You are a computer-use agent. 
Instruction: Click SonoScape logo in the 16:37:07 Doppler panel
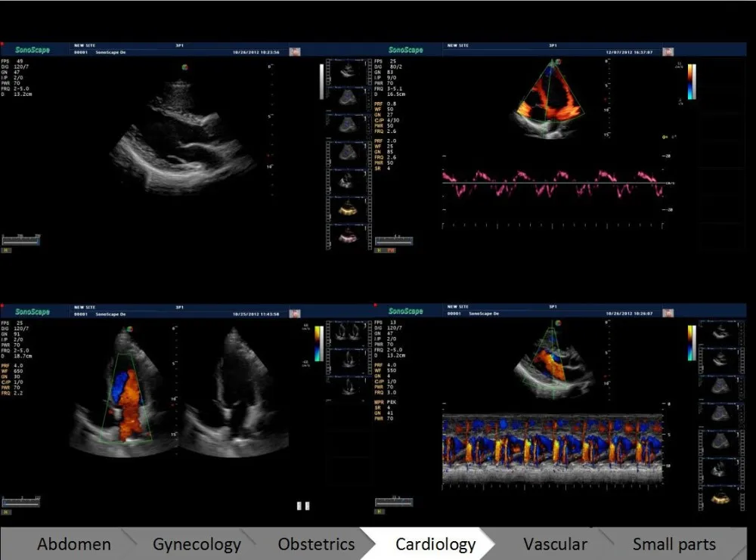click(405, 50)
